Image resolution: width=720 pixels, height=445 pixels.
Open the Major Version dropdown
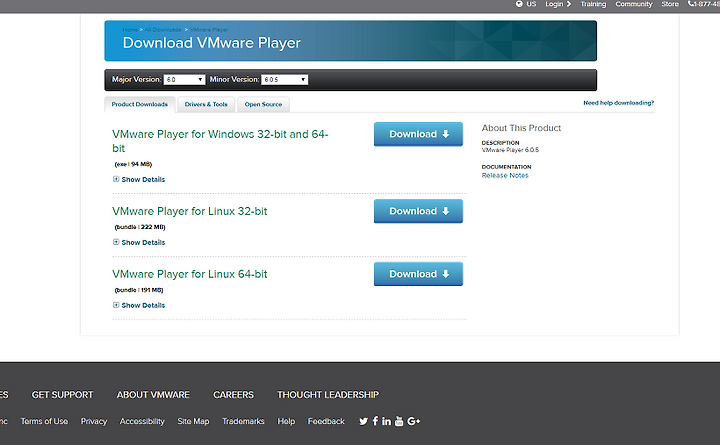[184, 79]
